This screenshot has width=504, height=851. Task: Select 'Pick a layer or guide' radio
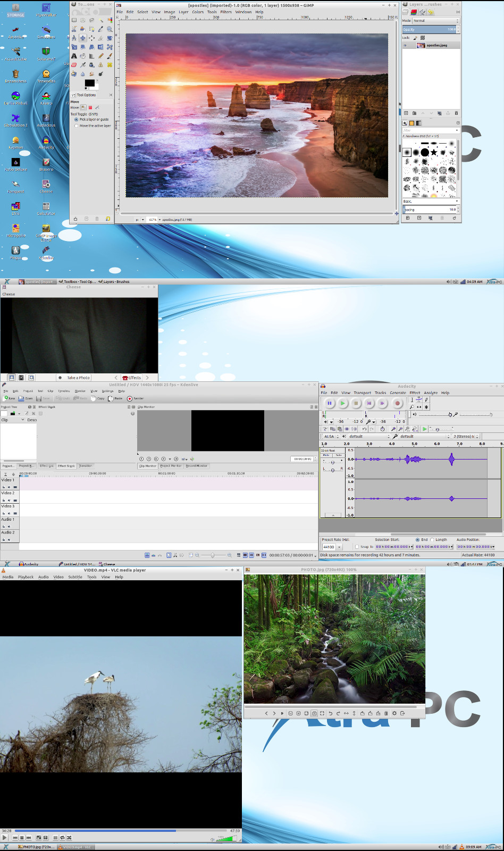click(76, 119)
